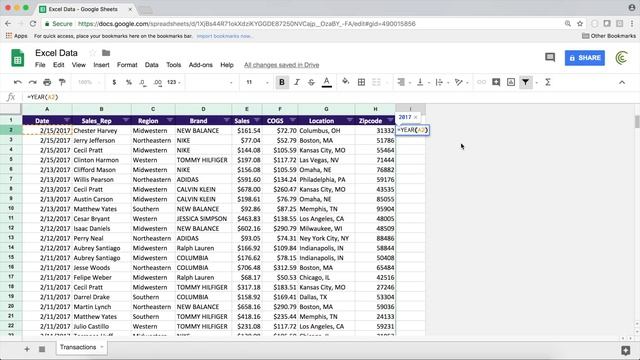Viewport: 640px width, 360px height.
Task: Move document with folder icon
Action: (x=106, y=53)
